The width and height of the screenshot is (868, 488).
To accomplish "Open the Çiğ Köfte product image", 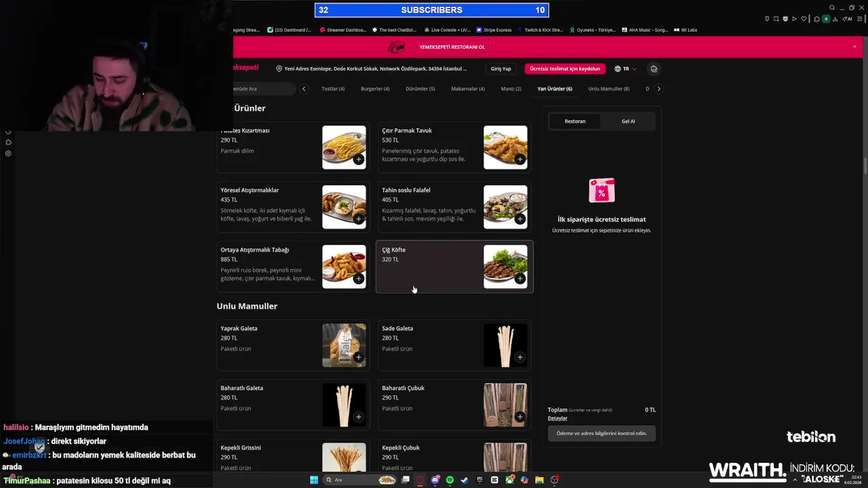I will 505,266.
